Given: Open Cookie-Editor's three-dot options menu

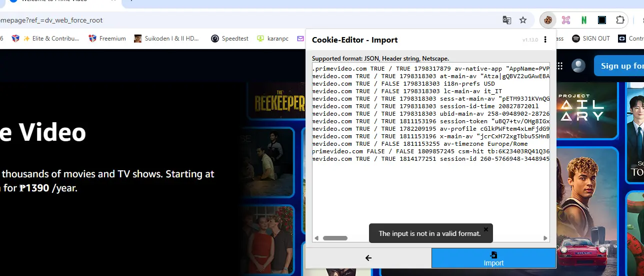Looking at the screenshot, I should (x=545, y=40).
